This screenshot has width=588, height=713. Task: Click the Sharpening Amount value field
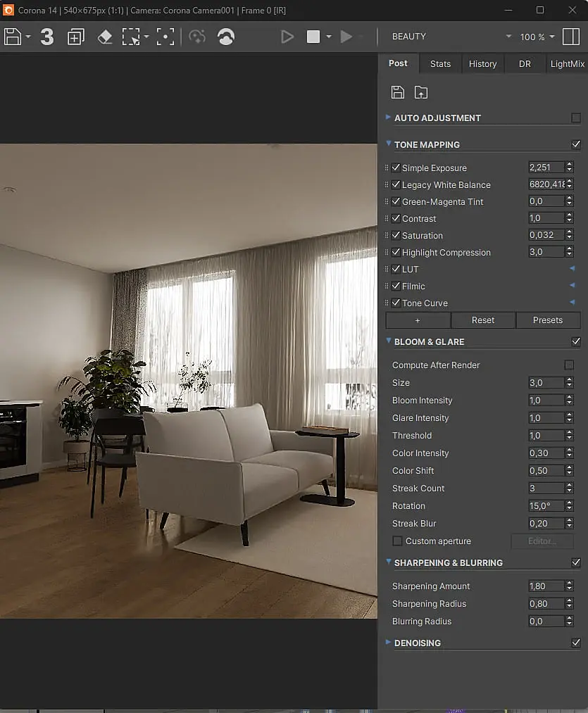pos(546,586)
